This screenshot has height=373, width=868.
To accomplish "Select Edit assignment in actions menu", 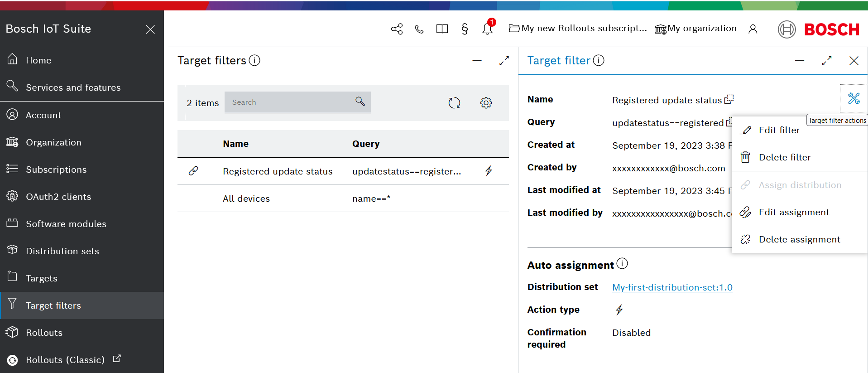I will 793,212.
